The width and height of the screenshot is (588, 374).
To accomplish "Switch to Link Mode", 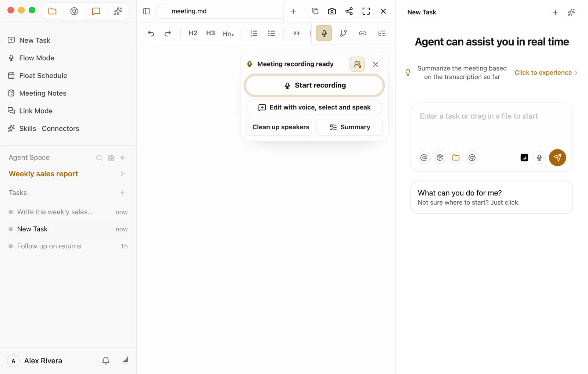I will [x=36, y=111].
